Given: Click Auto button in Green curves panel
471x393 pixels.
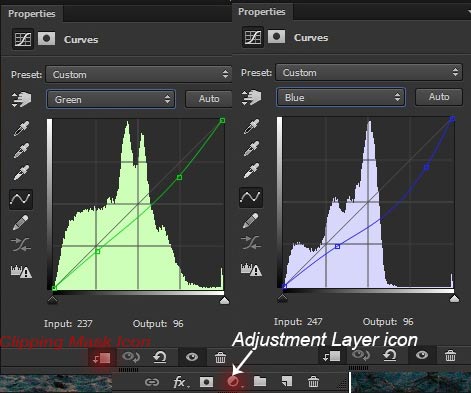Looking at the screenshot, I should 209,99.
